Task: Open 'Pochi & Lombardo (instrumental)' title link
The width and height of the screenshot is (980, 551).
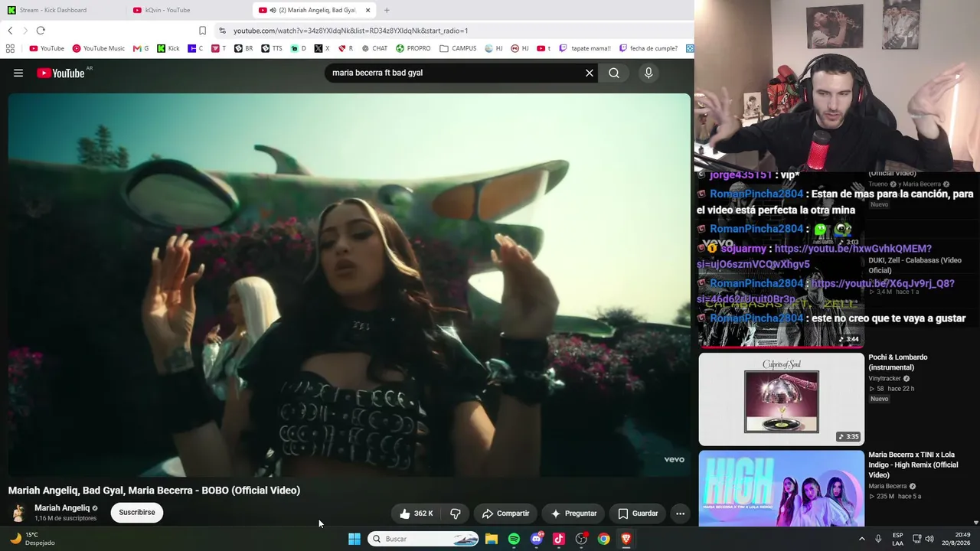Action: [x=897, y=362]
